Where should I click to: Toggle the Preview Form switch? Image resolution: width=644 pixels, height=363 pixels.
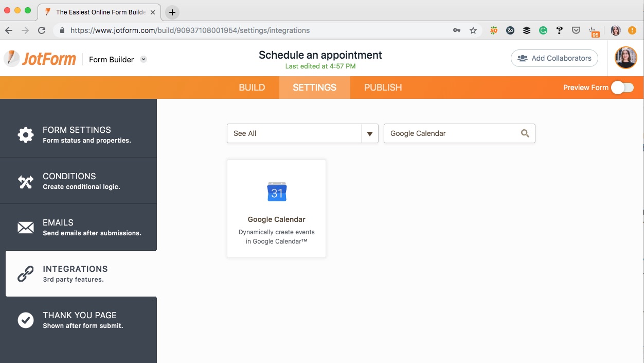click(x=622, y=88)
